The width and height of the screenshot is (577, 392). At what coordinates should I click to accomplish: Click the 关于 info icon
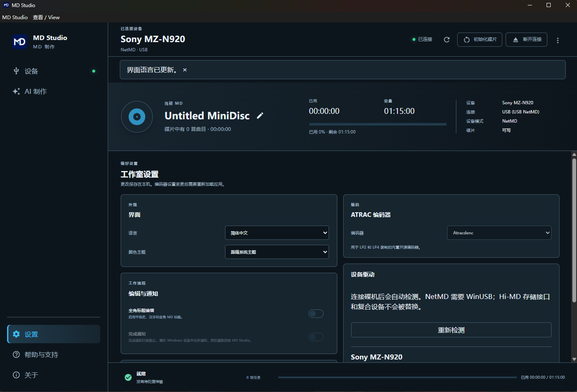pyautogui.click(x=16, y=375)
